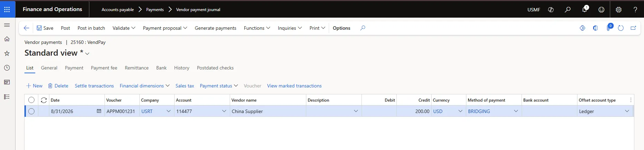Click Settle transactions
The width and height of the screenshot is (644, 150).
click(x=94, y=86)
